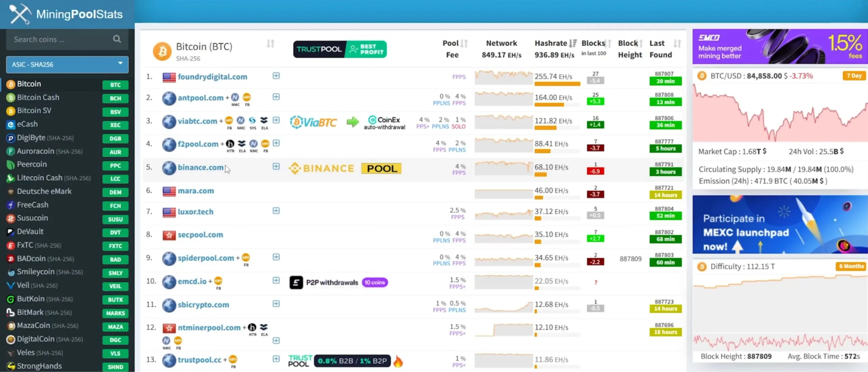Click the NMC merged coin icon next to antpool.com
Screen dimensions: 868x372
235,98
